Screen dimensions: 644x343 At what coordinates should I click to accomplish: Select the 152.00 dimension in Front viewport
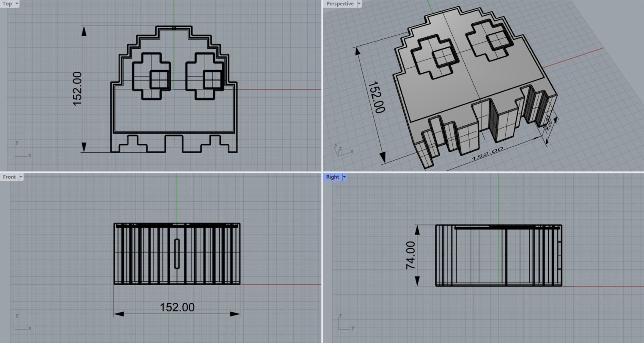[177, 307]
